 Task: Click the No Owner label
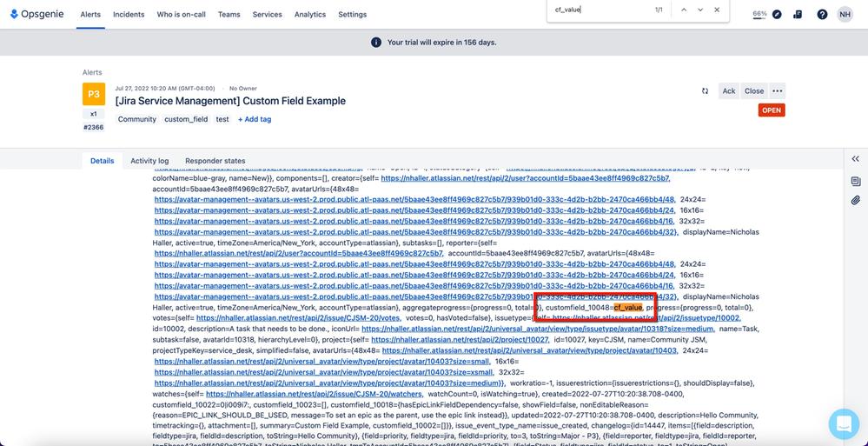coord(243,89)
